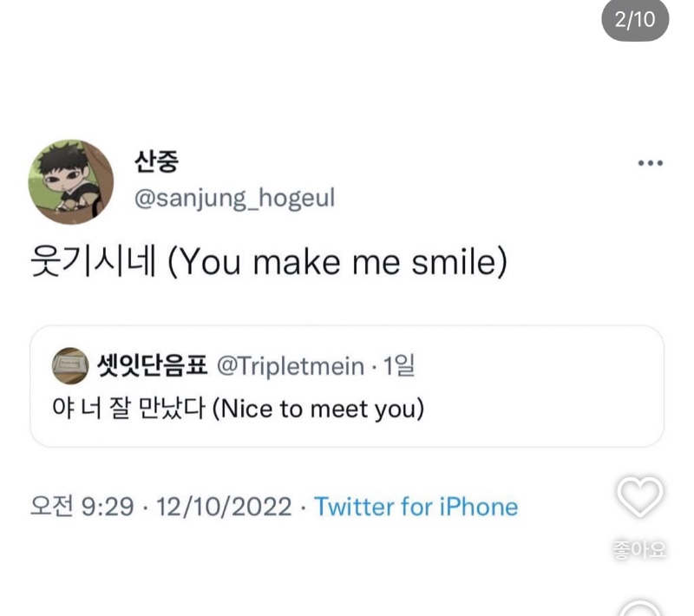Image resolution: width=694 pixels, height=616 pixels.
Task: Click the 셋잇단음표 display name
Action: point(153,365)
